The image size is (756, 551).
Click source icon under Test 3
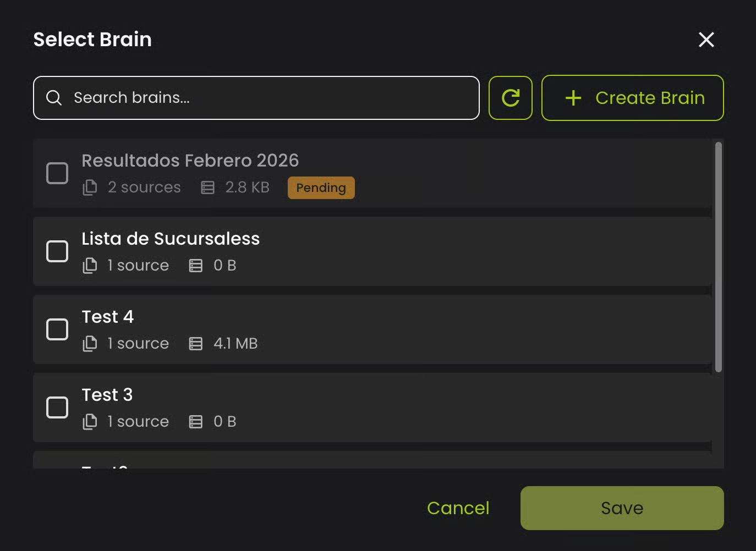point(90,422)
